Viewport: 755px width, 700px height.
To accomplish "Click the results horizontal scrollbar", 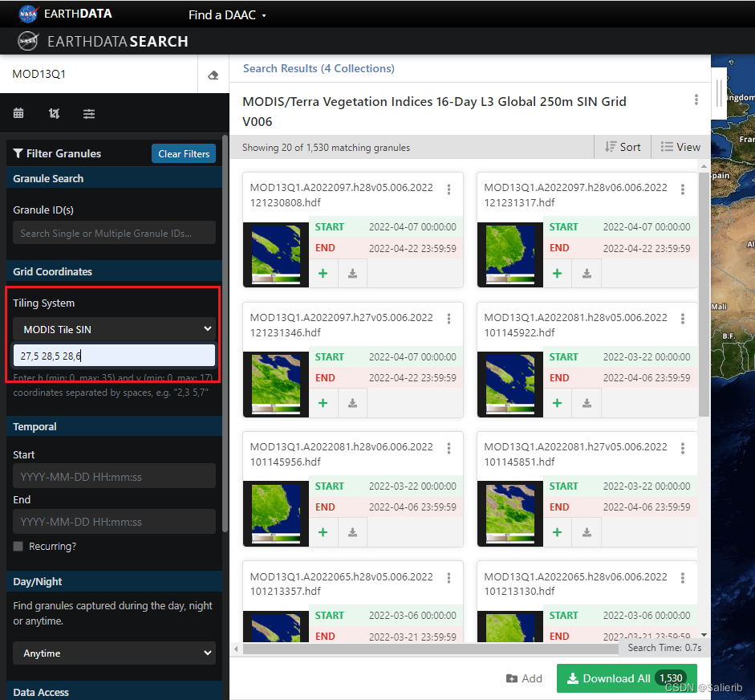I will click(x=431, y=649).
